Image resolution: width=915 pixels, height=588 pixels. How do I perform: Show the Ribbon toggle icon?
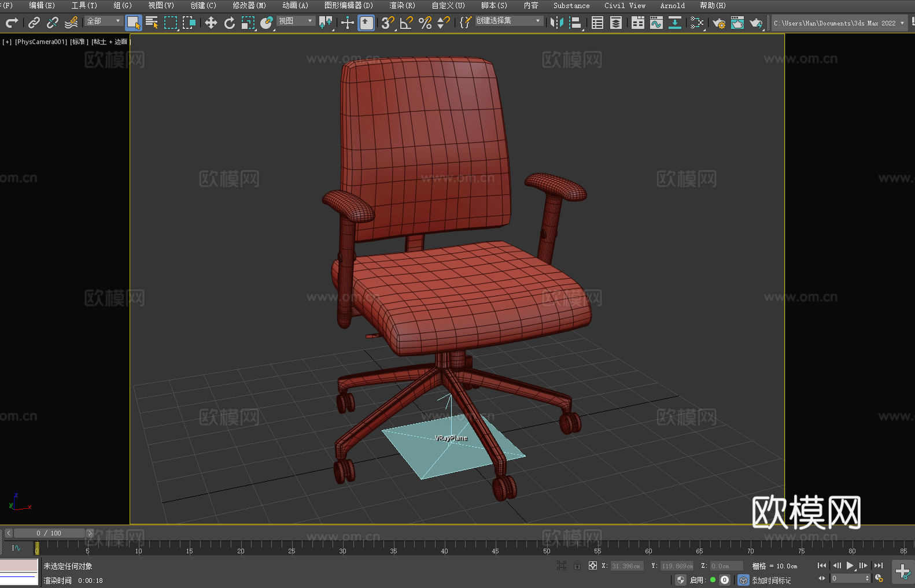[x=638, y=23]
